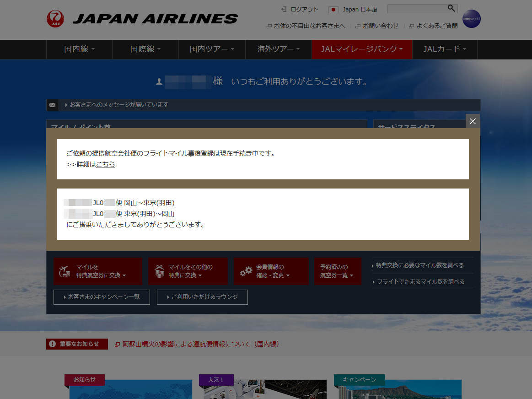
Task: Click the Japan flag region icon
Action: pyautogui.click(x=333, y=10)
